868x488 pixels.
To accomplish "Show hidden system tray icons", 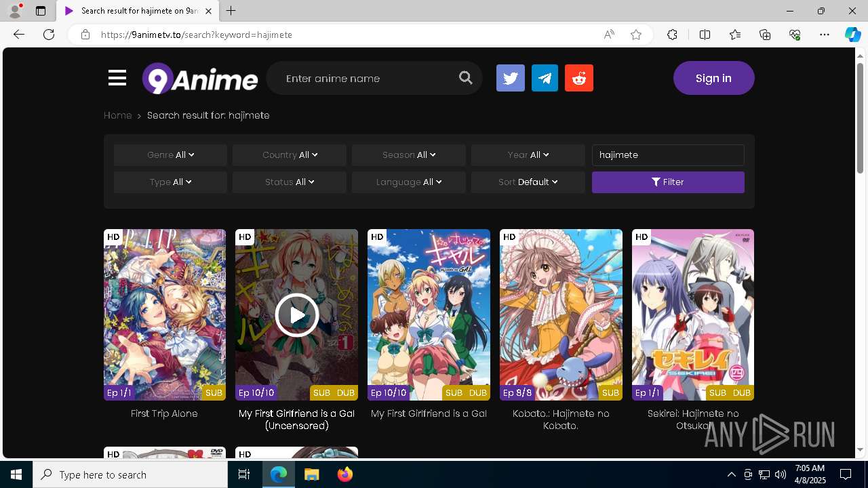I will (732, 474).
